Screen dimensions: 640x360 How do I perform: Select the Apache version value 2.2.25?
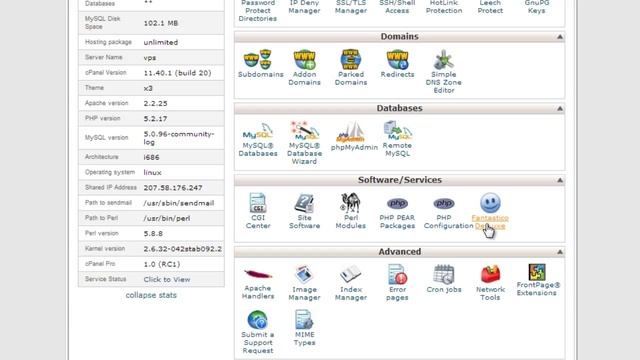point(155,103)
